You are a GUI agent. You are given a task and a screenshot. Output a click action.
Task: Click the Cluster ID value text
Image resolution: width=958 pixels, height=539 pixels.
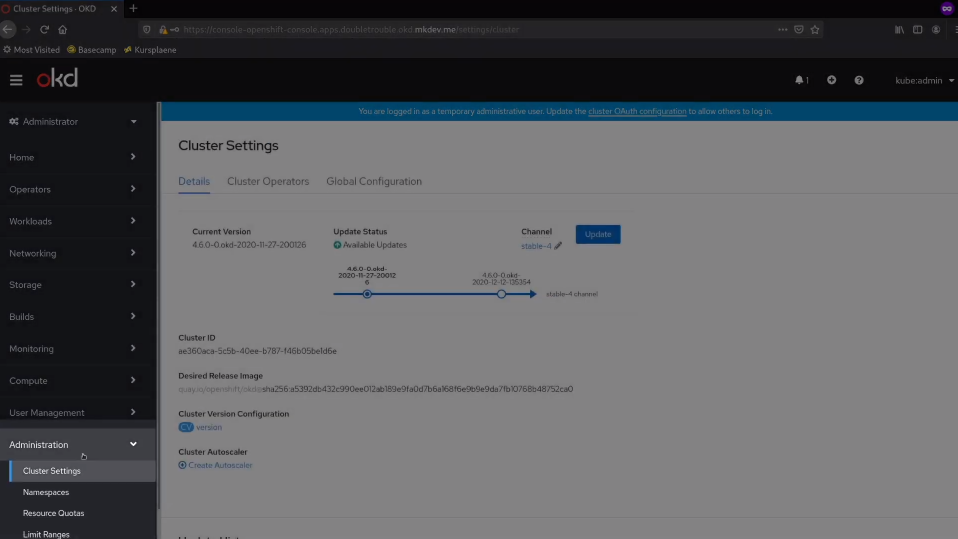257,351
